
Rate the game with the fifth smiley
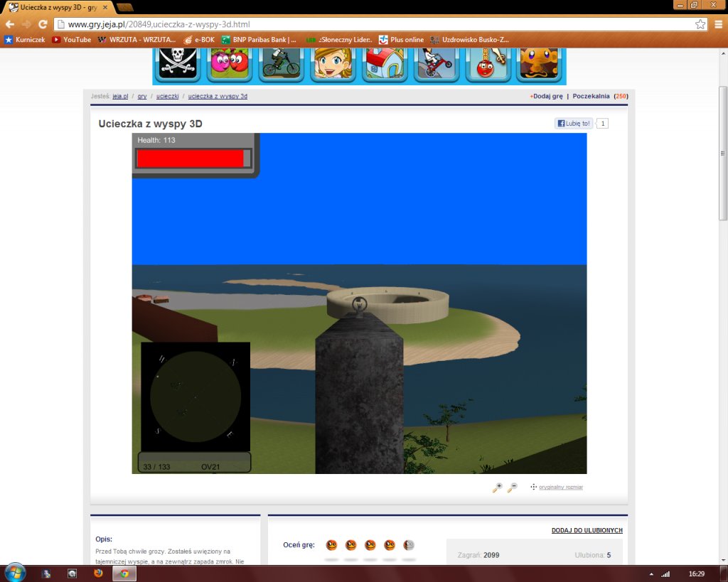click(x=409, y=544)
